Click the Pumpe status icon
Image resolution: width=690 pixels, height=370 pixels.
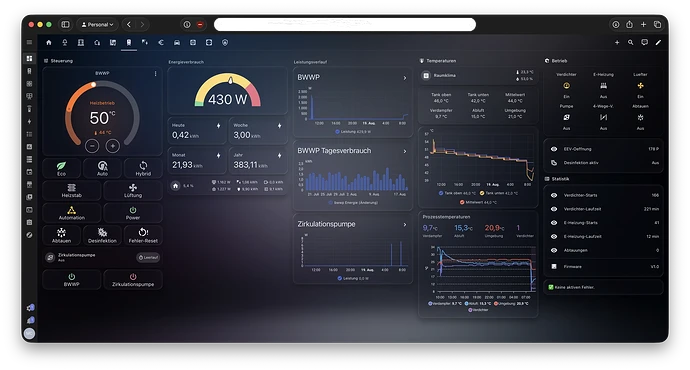[x=566, y=117]
